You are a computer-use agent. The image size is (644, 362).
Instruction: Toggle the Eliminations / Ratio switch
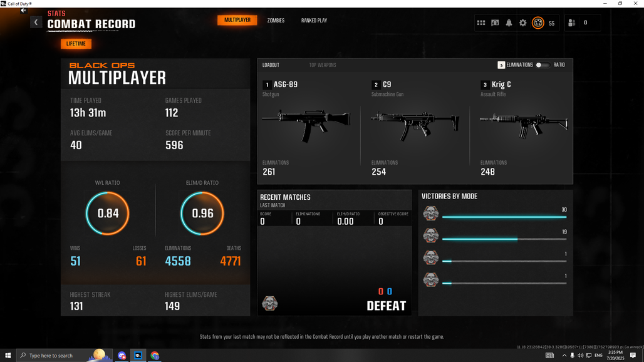click(x=542, y=65)
